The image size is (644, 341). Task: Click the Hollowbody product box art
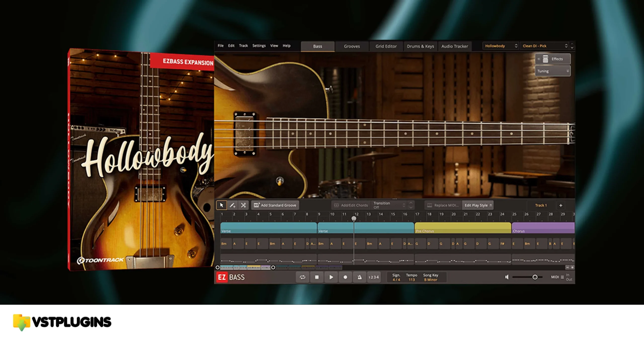pyautogui.click(x=141, y=159)
